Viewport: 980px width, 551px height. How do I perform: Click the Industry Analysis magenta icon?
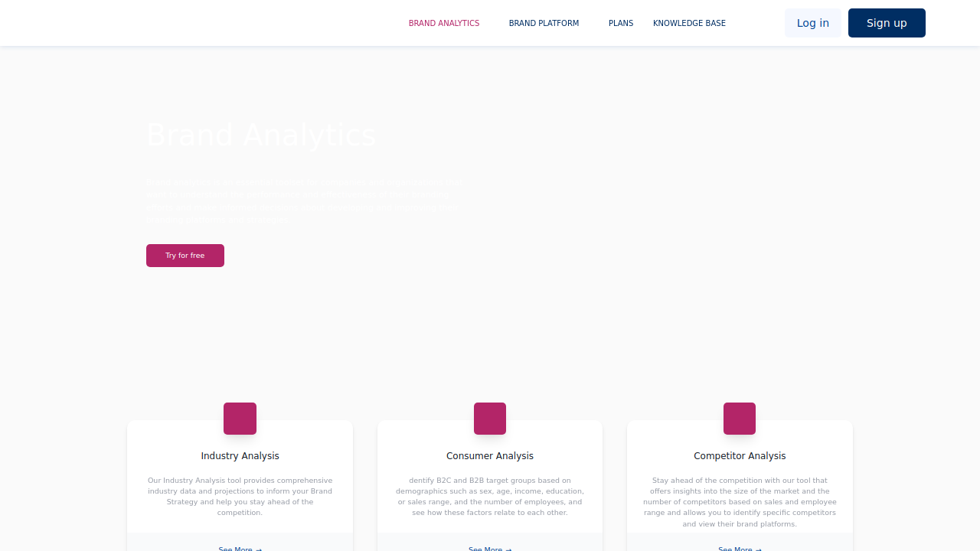click(240, 419)
